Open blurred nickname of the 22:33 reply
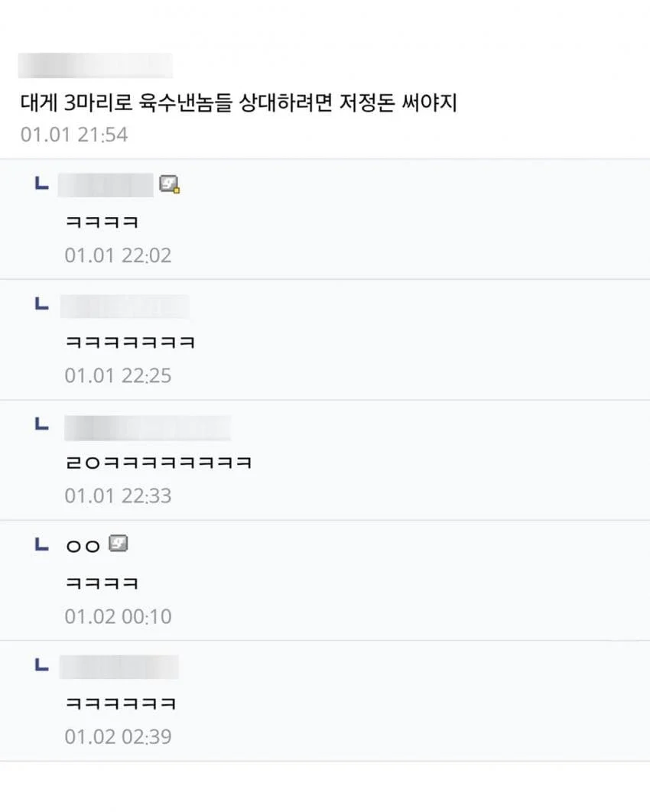Viewport: 650px width, 812px height. (x=147, y=427)
